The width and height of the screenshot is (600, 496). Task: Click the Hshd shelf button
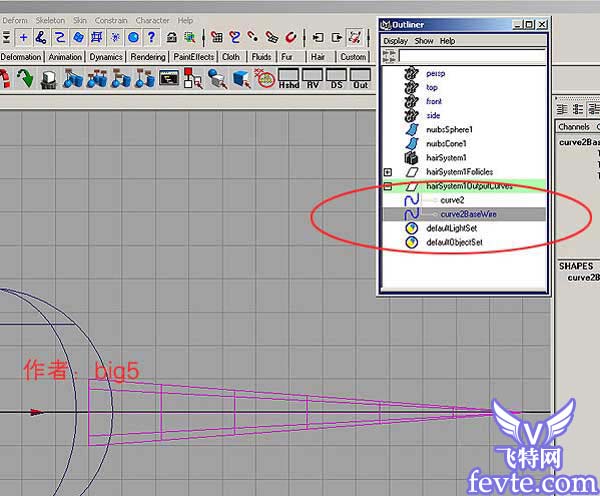pyautogui.click(x=289, y=79)
